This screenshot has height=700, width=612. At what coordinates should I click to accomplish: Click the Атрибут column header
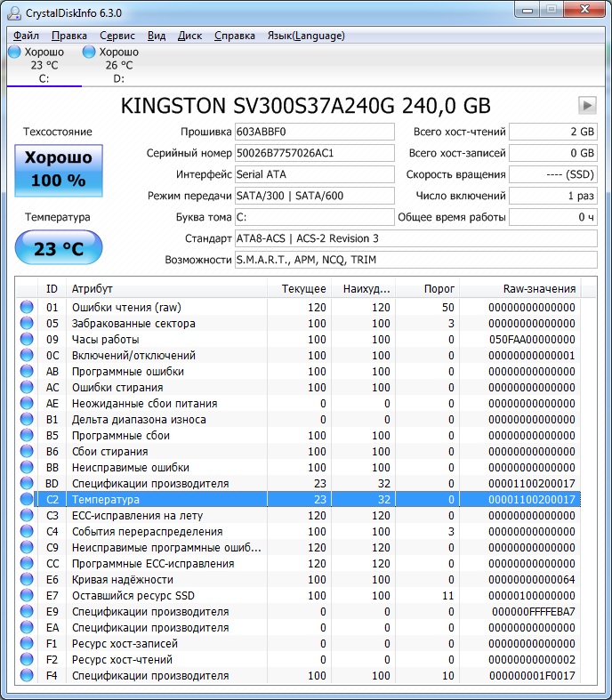(x=166, y=289)
